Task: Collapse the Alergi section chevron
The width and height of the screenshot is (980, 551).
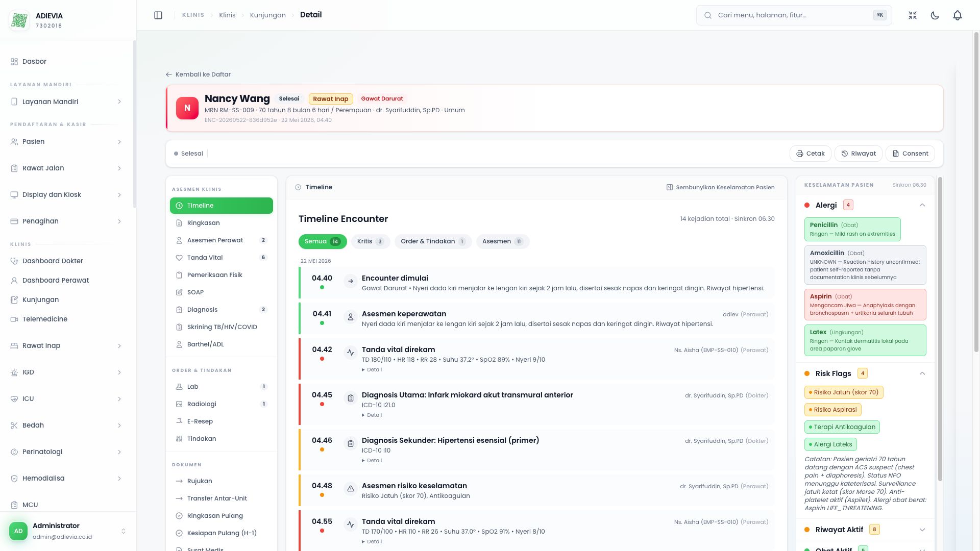Action: pyautogui.click(x=922, y=205)
